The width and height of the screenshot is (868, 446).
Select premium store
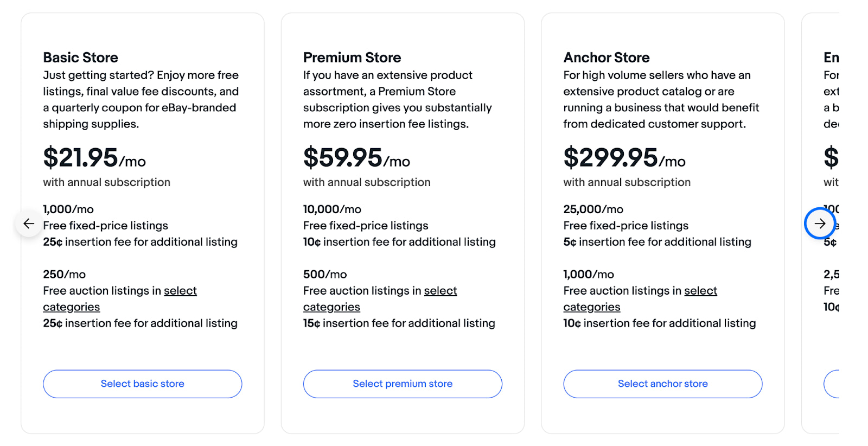pyautogui.click(x=403, y=384)
